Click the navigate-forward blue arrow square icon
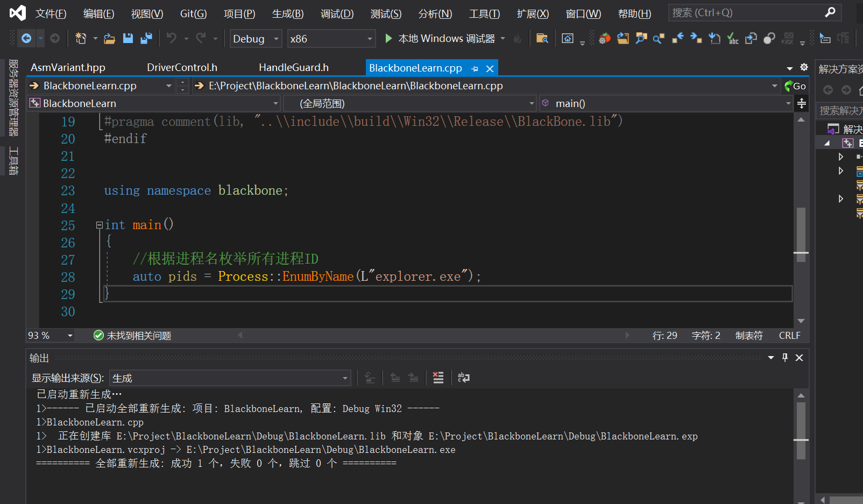The width and height of the screenshot is (863, 504). pyautogui.click(x=696, y=38)
